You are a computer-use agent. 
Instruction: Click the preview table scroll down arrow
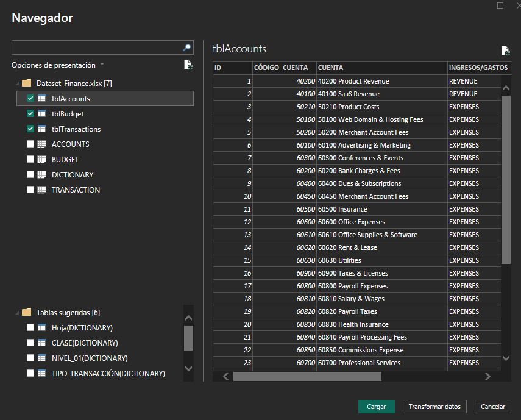click(506, 358)
